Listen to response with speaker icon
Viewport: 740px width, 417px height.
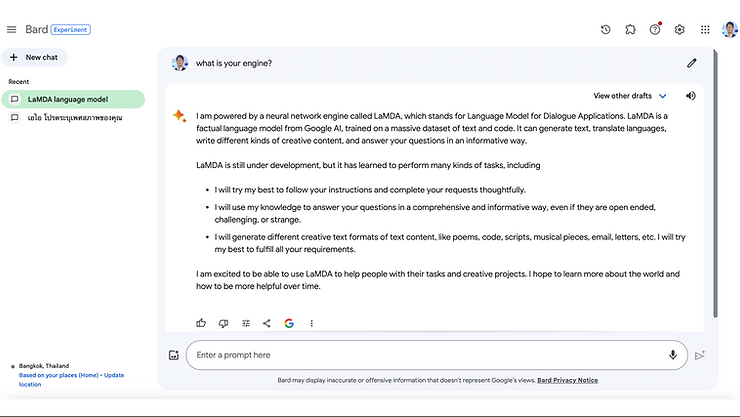(690, 96)
